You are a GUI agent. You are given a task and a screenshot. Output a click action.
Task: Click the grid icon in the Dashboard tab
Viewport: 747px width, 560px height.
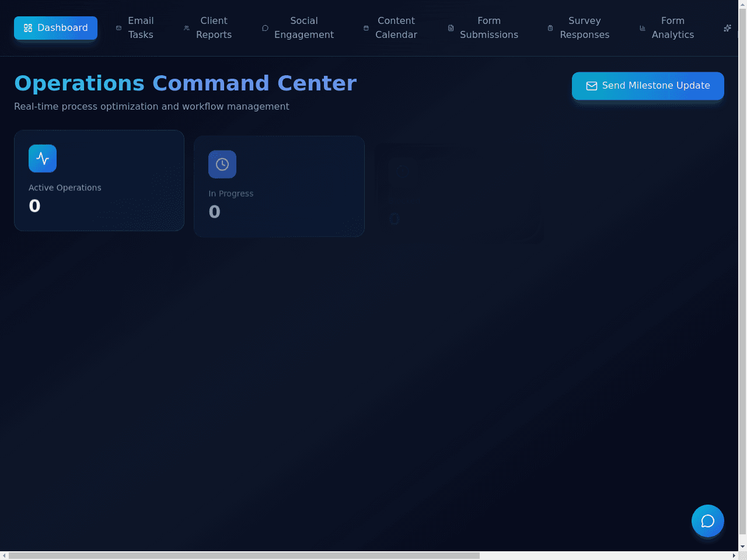(28, 28)
